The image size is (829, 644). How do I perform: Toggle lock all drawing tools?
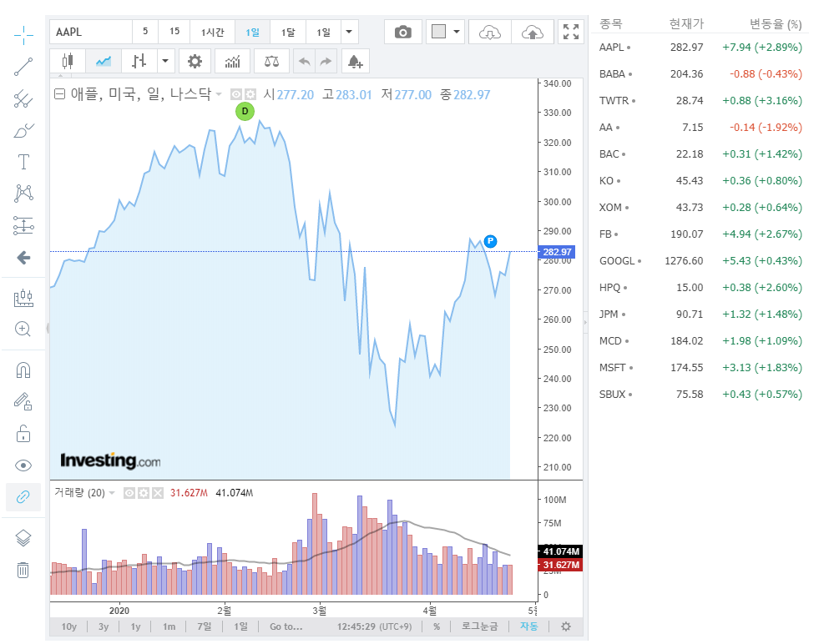point(23,434)
